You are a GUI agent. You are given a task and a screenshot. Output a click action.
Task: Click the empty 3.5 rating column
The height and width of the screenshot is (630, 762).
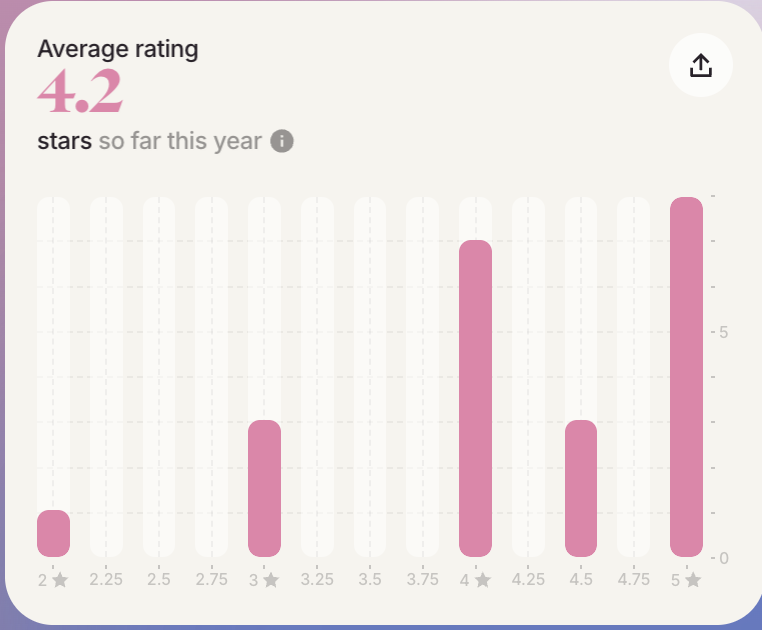pyautogui.click(x=370, y=376)
